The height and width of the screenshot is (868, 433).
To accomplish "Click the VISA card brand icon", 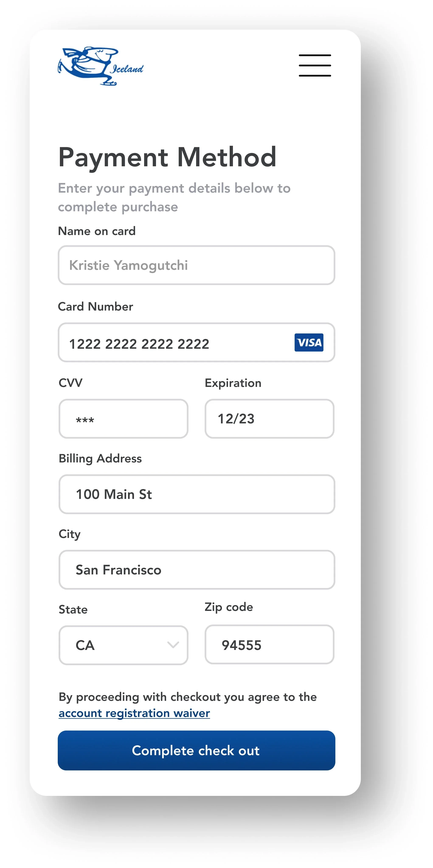I will click(309, 342).
